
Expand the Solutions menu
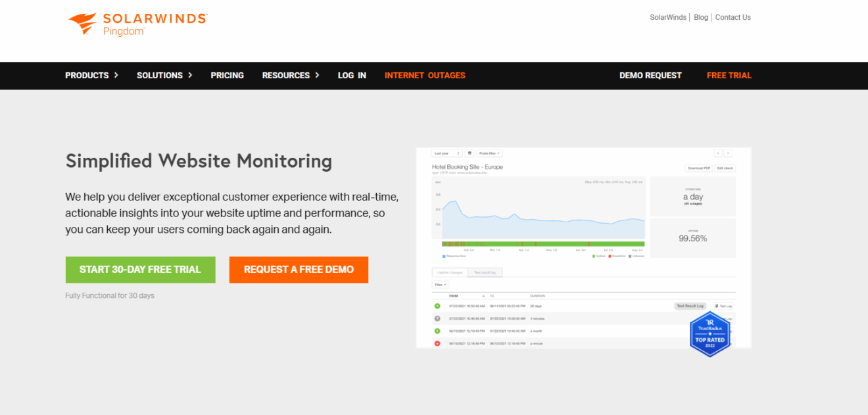coord(164,76)
